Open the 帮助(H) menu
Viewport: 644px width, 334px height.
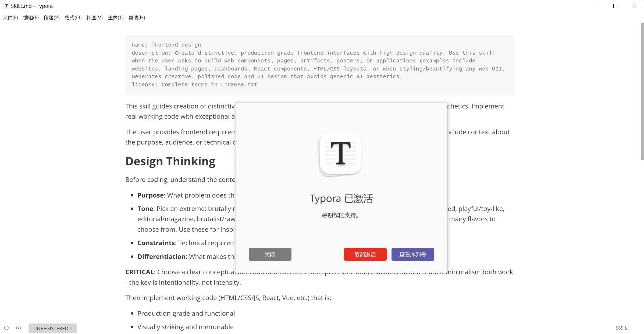(x=137, y=18)
